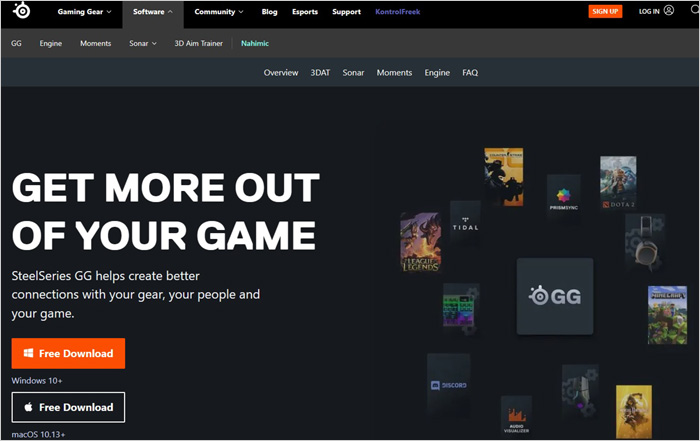This screenshot has height=441, width=700.
Task: Switch to Moments section tab
Action: tap(394, 72)
